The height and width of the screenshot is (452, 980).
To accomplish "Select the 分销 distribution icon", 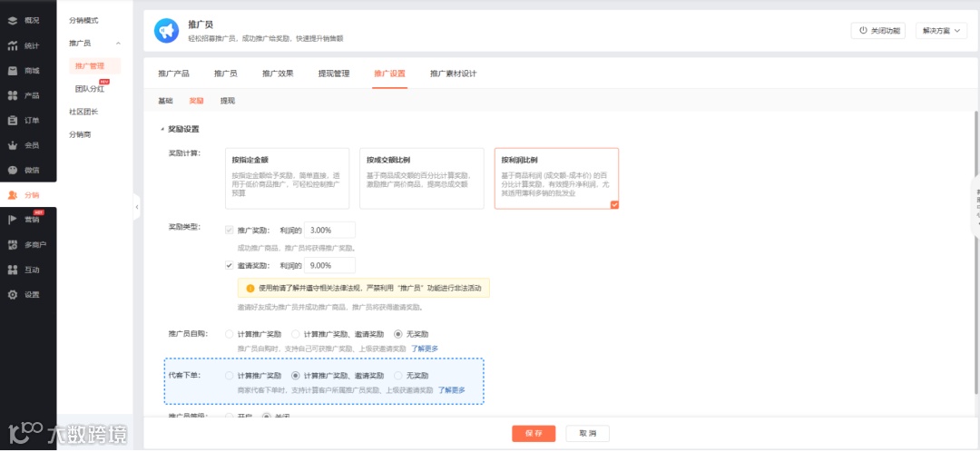I will coord(13,195).
